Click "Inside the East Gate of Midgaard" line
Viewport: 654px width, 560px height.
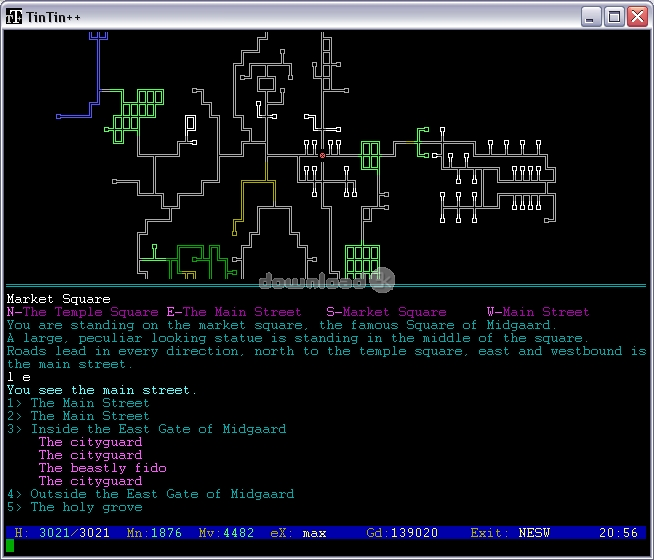pyautogui.click(x=158, y=429)
